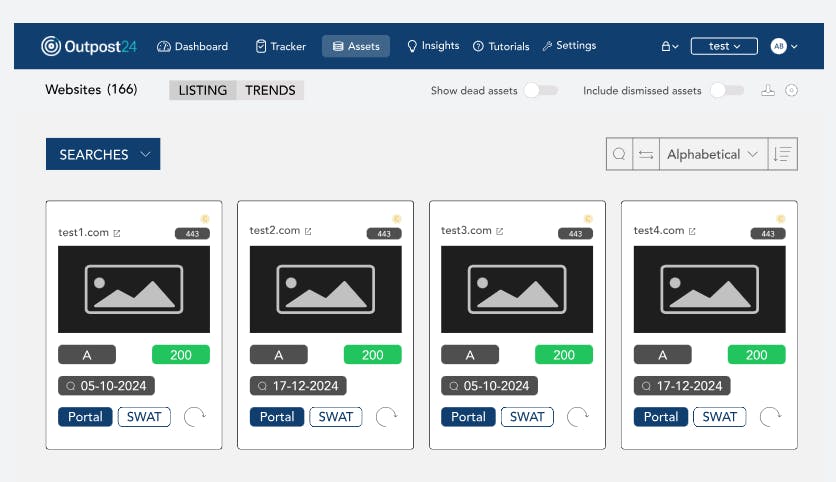
Task: Toggle sort order icon right of Alphabetical
Action: pos(782,154)
